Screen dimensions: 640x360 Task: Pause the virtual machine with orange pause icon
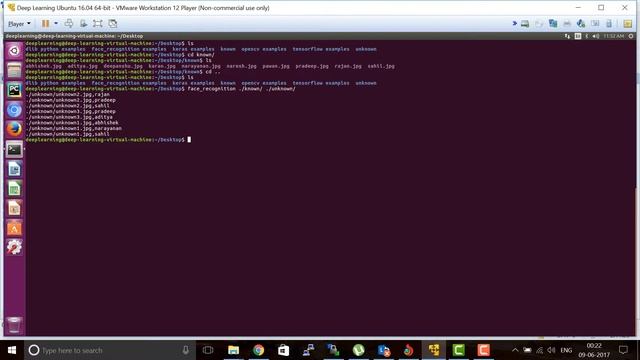pos(45,24)
